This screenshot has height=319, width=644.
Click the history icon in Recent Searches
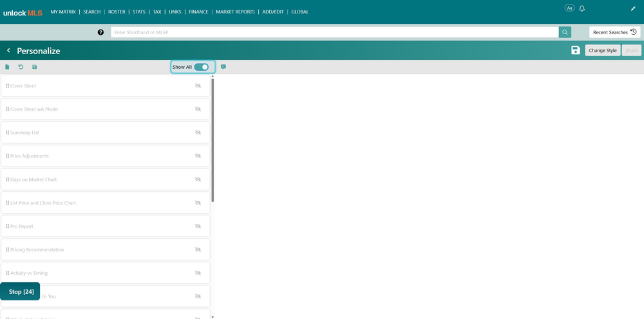pos(633,32)
